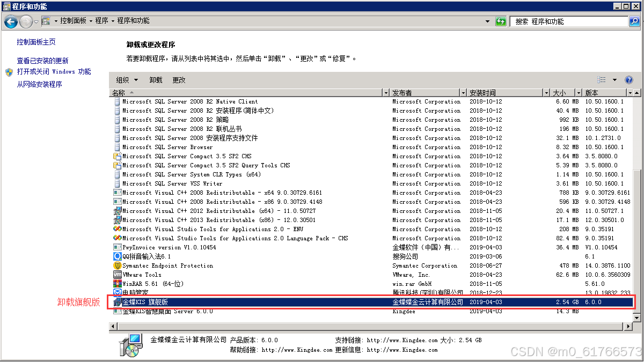Screen dimensions: 644x362
Task: Click the Symantec Endpoint Protection shield icon
Action: [118, 265]
